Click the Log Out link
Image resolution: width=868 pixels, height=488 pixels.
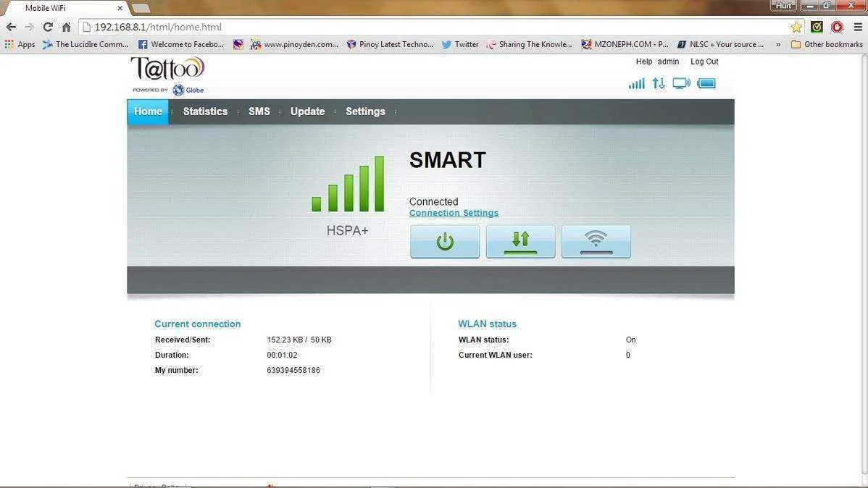pyautogui.click(x=704, y=62)
